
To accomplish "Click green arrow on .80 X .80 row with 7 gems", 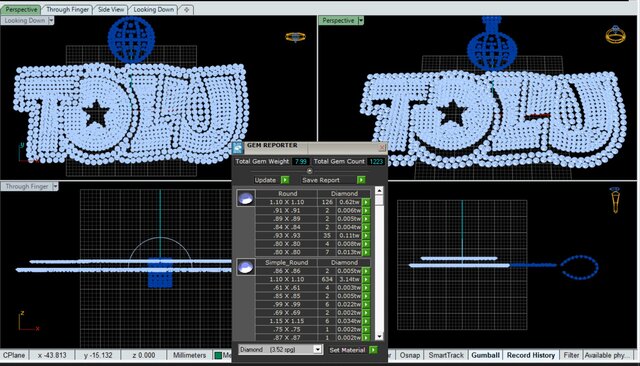I will tap(366, 252).
